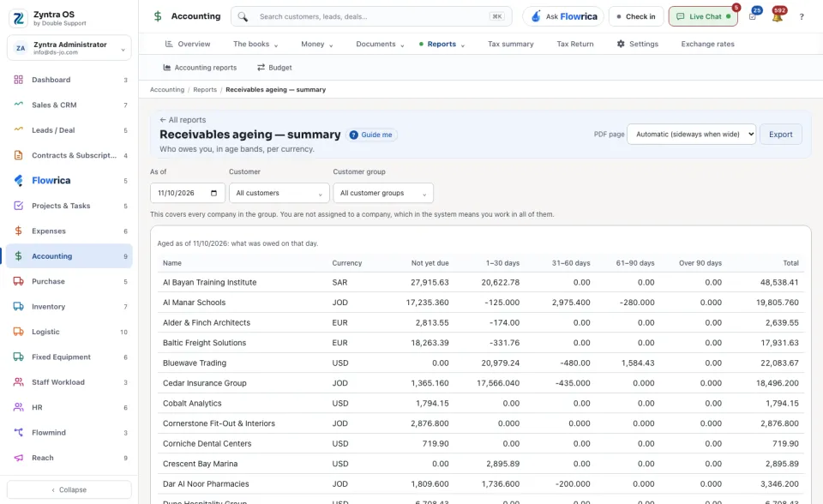This screenshot has width=823, height=504.
Task: Click the Logistic truck icon
Action: coord(18,332)
